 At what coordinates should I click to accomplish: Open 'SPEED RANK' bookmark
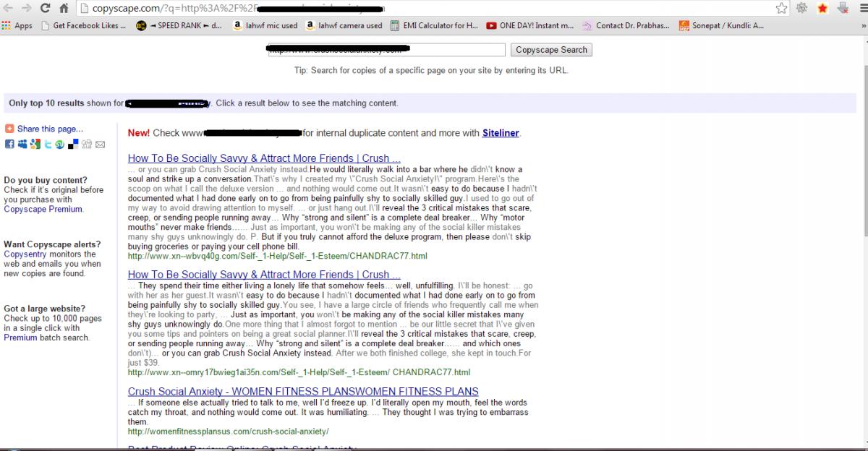[x=179, y=25]
